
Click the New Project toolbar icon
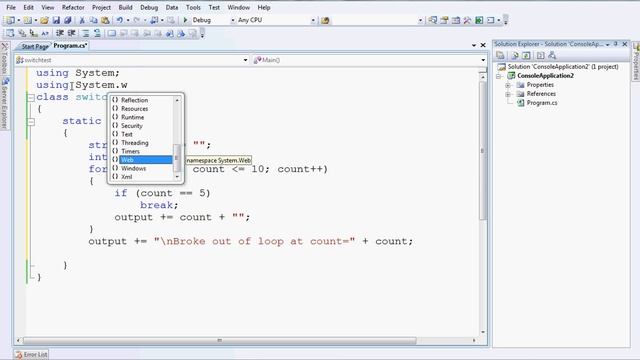pyautogui.click(x=10, y=20)
